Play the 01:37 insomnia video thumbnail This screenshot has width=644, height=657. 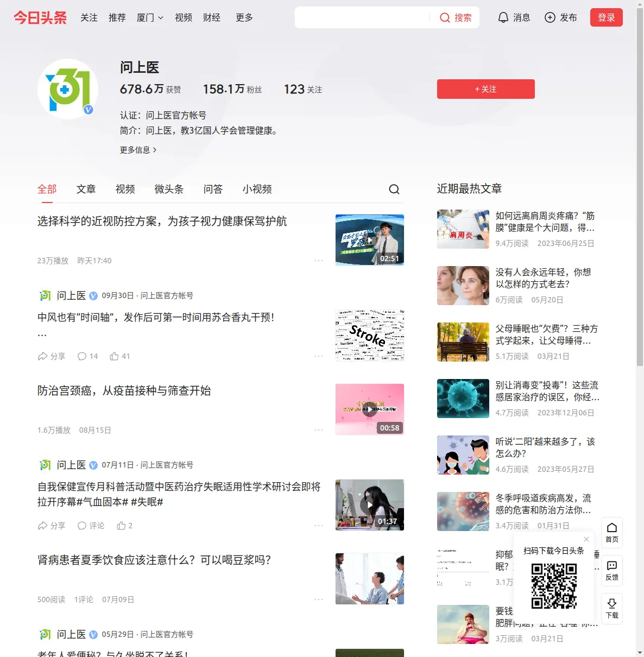click(370, 505)
